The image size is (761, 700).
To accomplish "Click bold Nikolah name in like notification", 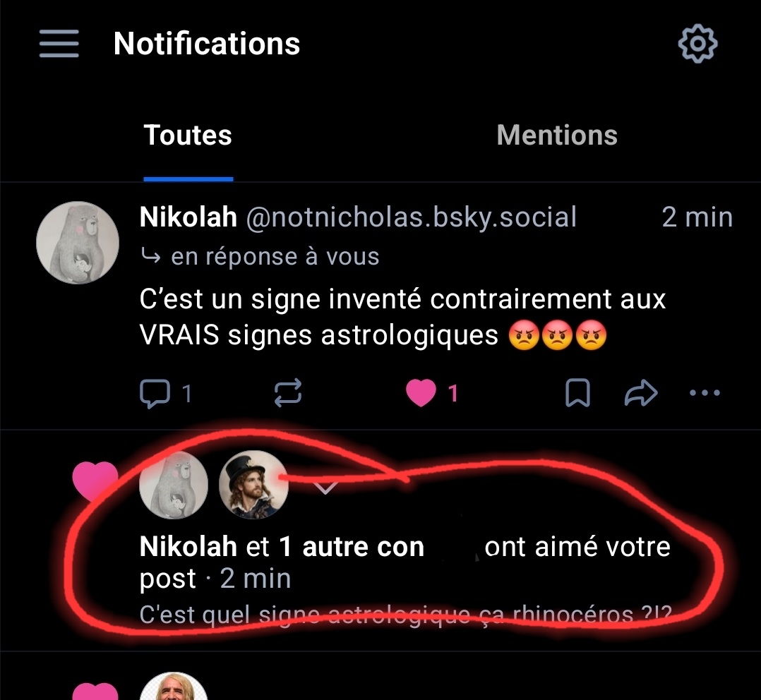I will (x=188, y=547).
